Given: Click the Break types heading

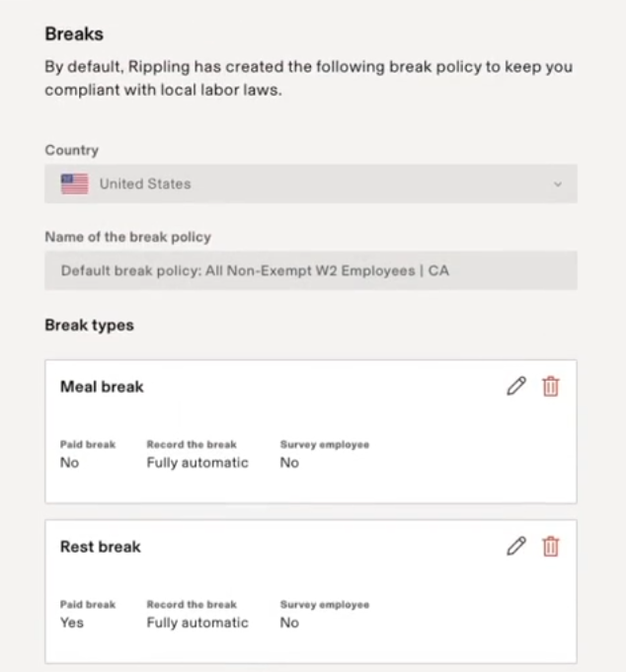Looking at the screenshot, I should [x=89, y=326].
